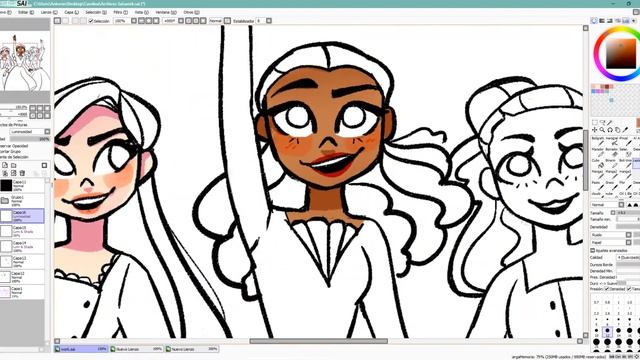Image resolution: width=640 pixels, height=360 pixels.
Task: Open the Estabilizador value dropdown
Action: [269, 21]
